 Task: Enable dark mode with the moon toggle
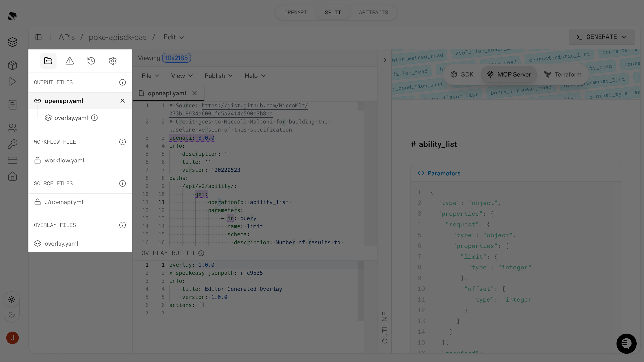[12, 315]
